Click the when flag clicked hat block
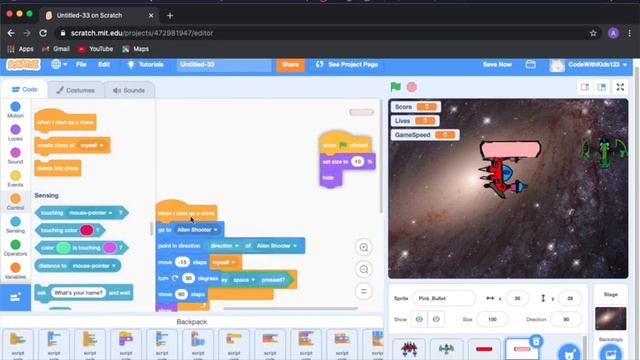640x360 pixels. coord(345,144)
